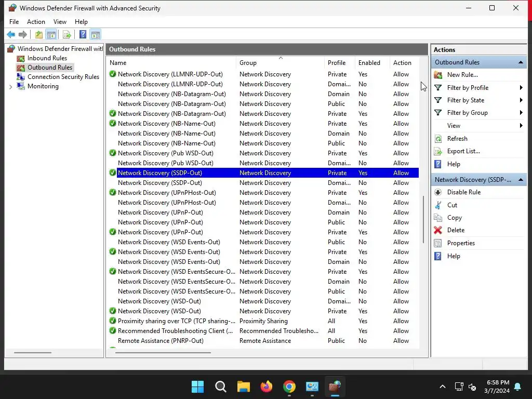This screenshot has height=399, width=532.
Task: Click the Monitoring tree icon
Action: 21,86
